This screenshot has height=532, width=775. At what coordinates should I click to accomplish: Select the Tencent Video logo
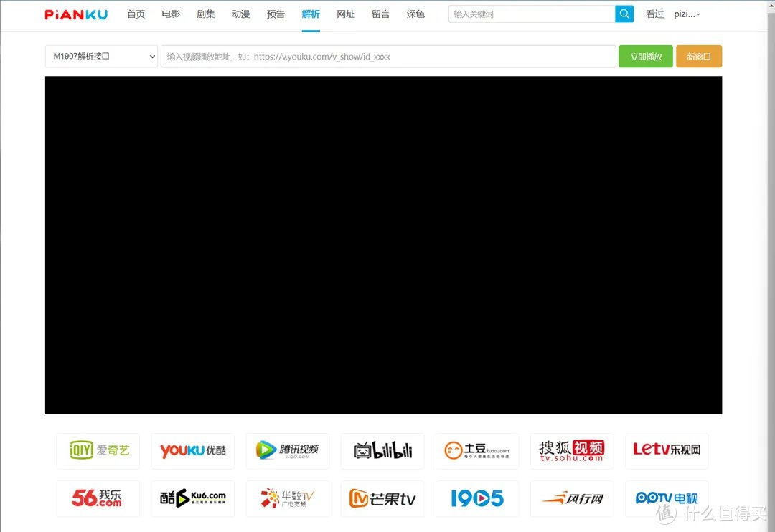pyautogui.click(x=288, y=450)
